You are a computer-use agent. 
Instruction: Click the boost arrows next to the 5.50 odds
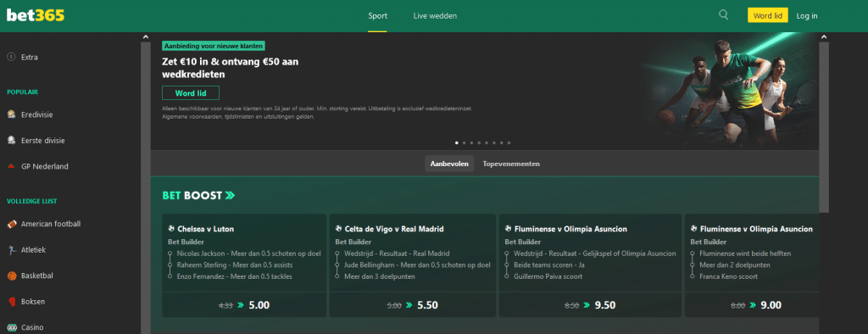409,304
